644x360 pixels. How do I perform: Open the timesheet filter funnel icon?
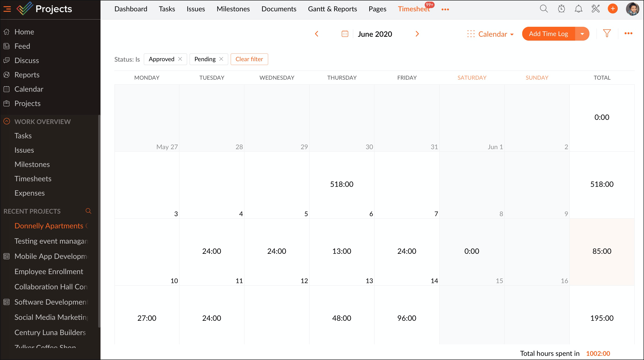[607, 33]
